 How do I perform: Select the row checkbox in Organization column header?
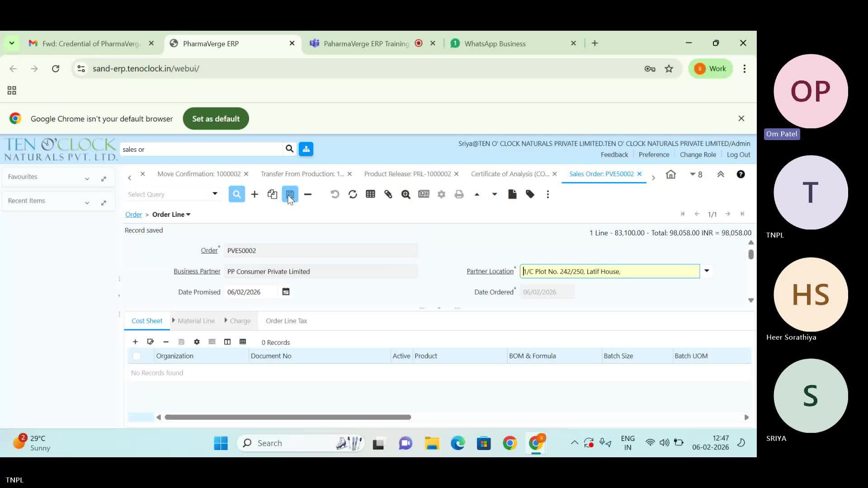coord(137,357)
